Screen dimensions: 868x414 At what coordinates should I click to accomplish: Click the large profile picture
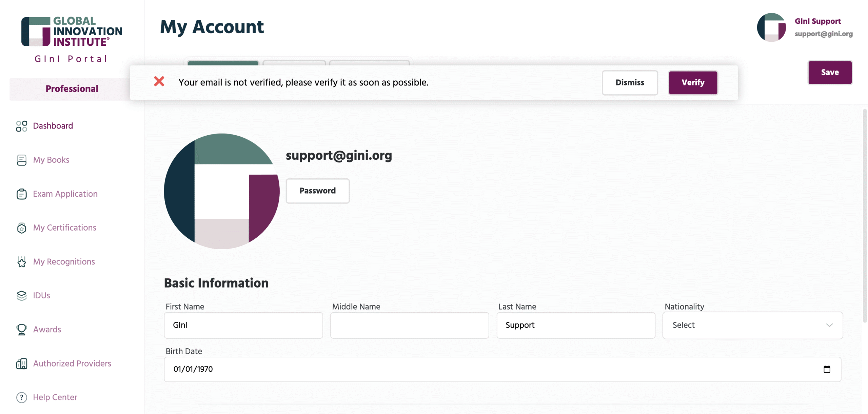pyautogui.click(x=222, y=191)
